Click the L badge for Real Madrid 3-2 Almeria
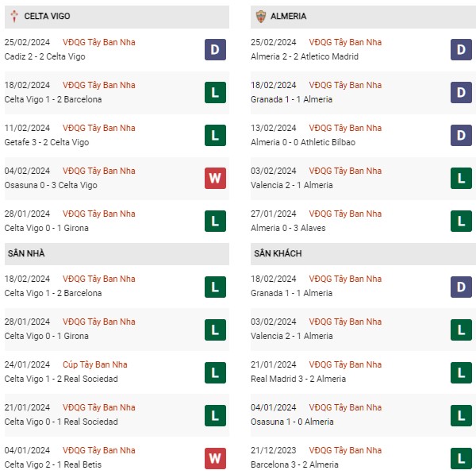 [x=461, y=372]
